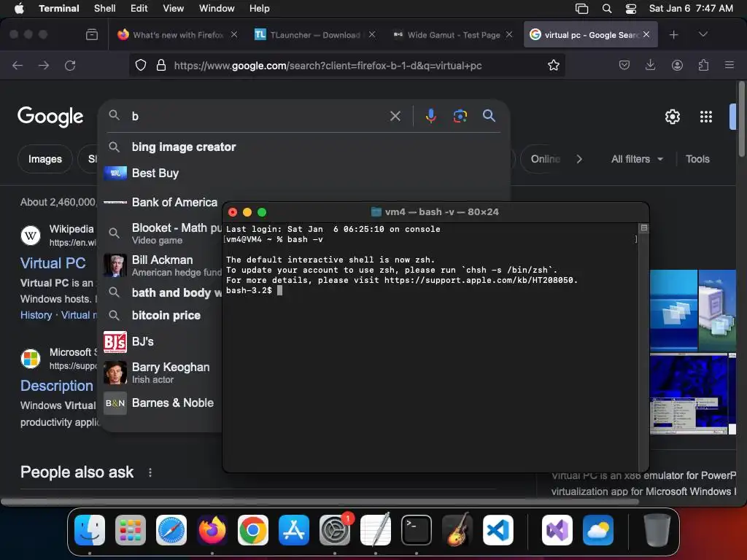The height and width of the screenshot is (560, 747).
Task: Open the Terminal icon in the Dock
Action: [x=417, y=530]
